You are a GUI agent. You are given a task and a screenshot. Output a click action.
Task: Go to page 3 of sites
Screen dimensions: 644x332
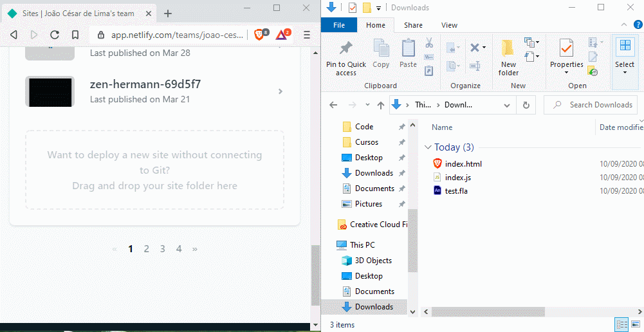pos(163,248)
